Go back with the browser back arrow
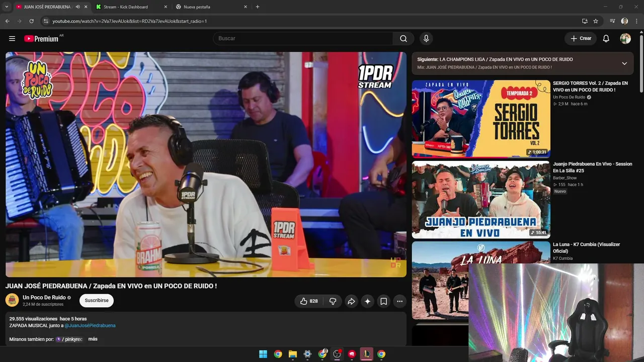The image size is (644, 362). (8, 21)
